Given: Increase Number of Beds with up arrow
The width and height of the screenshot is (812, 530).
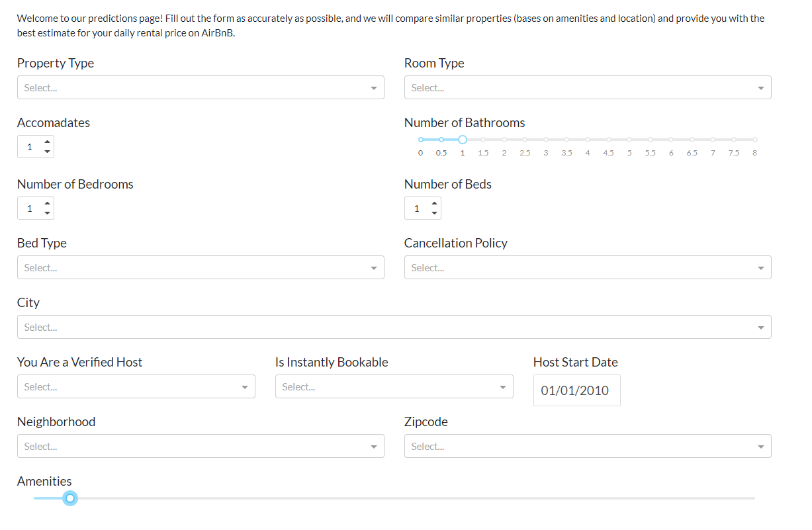Looking at the screenshot, I should (x=434, y=203).
